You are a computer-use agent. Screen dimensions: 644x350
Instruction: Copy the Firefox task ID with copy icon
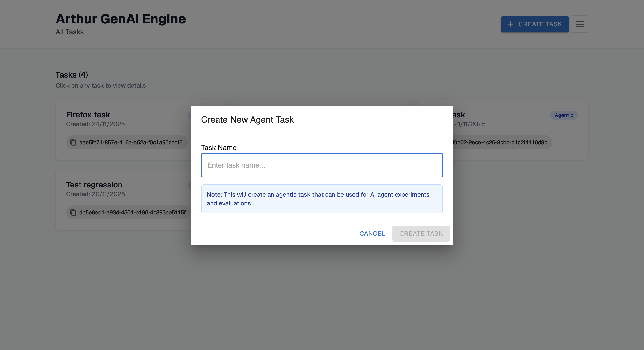tap(73, 143)
